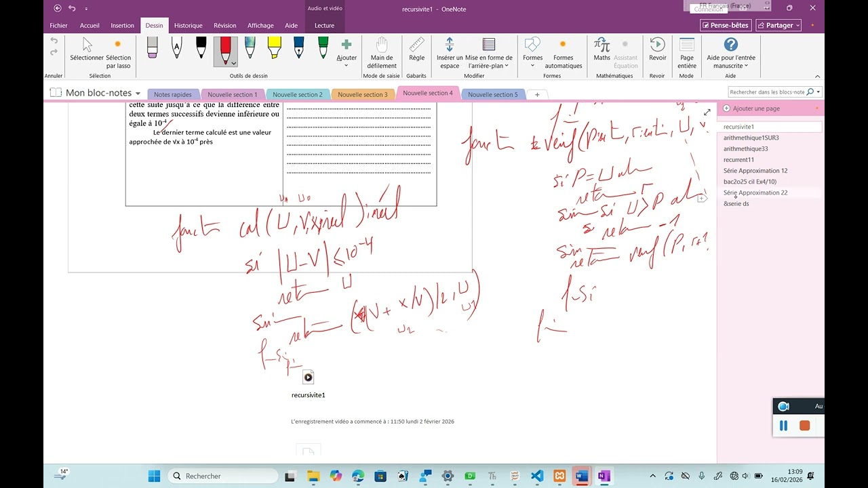This screenshot has height=488, width=868.
Task: Select the green pen
Action: [x=323, y=47]
